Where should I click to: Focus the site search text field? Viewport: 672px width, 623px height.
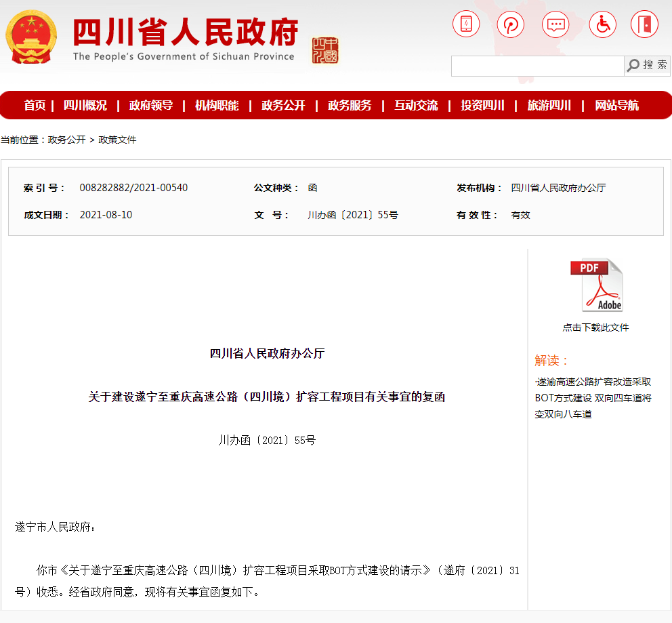click(x=537, y=66)
